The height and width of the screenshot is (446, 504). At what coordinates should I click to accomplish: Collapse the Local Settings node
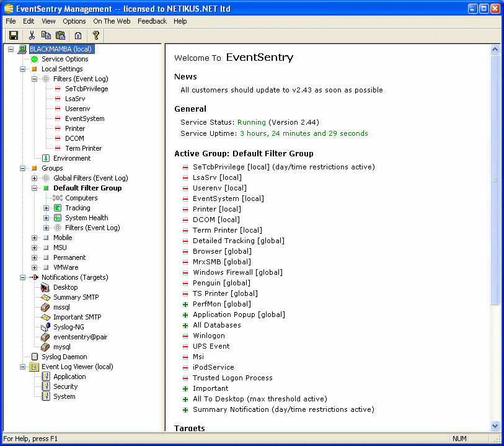22,69
